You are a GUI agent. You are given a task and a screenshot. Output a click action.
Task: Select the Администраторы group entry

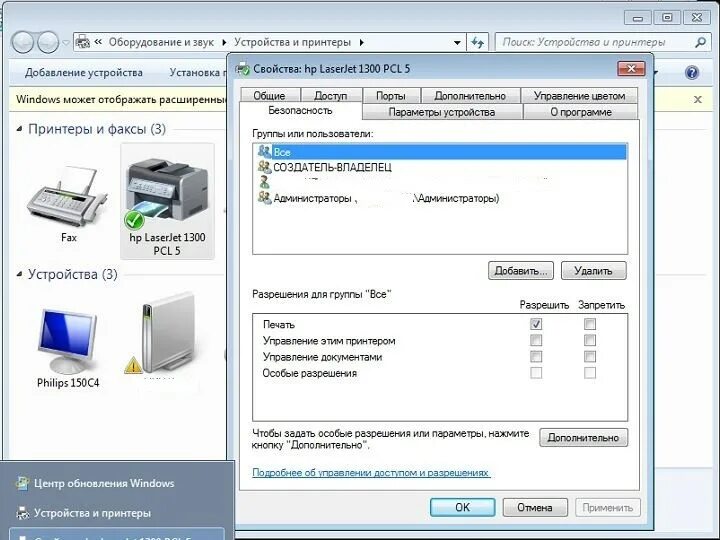(x=439, y=198)
